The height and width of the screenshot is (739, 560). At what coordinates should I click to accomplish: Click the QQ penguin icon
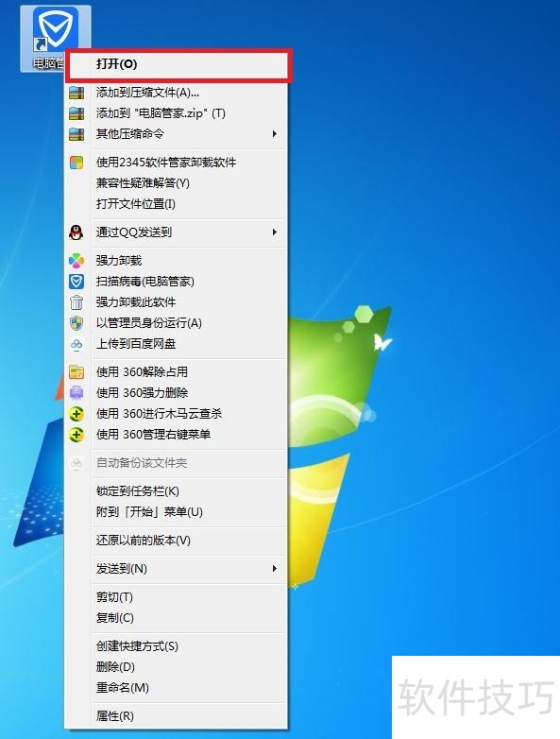[x=76, y=232]
